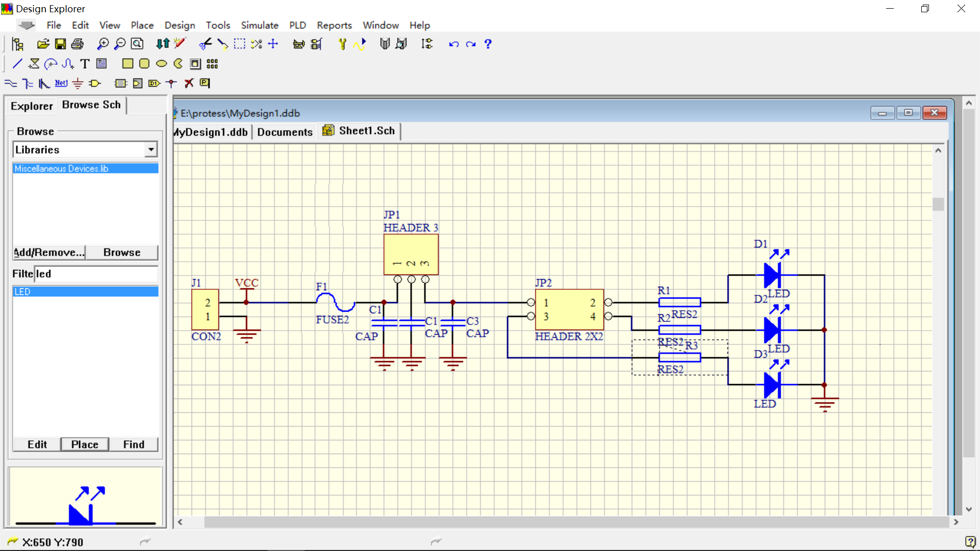Select the redo action icon
980x551 pixels.
(x=471, y=44)
